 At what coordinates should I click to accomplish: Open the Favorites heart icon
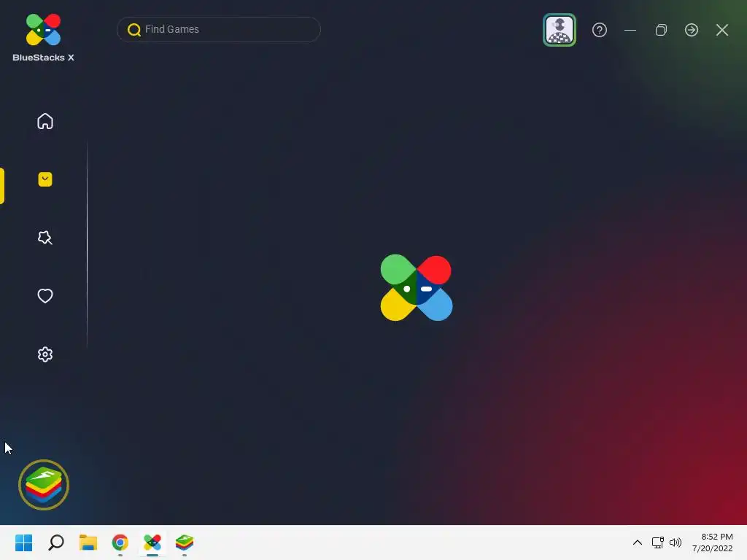[x=45, y=296]
